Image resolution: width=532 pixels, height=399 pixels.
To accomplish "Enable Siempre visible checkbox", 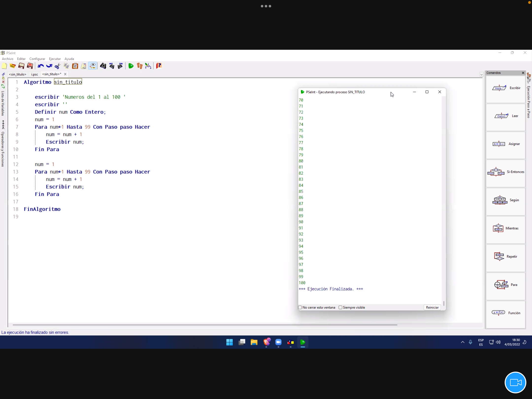I will (x=340, y=307).
